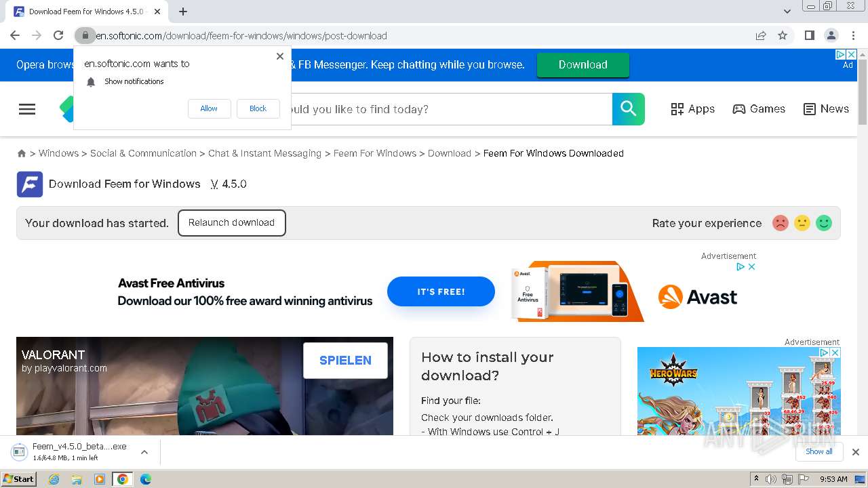Viewport: 868px width, 488px height.
Task: Click the AdChoices icon on top banner
Action: [x=840, y=54]
